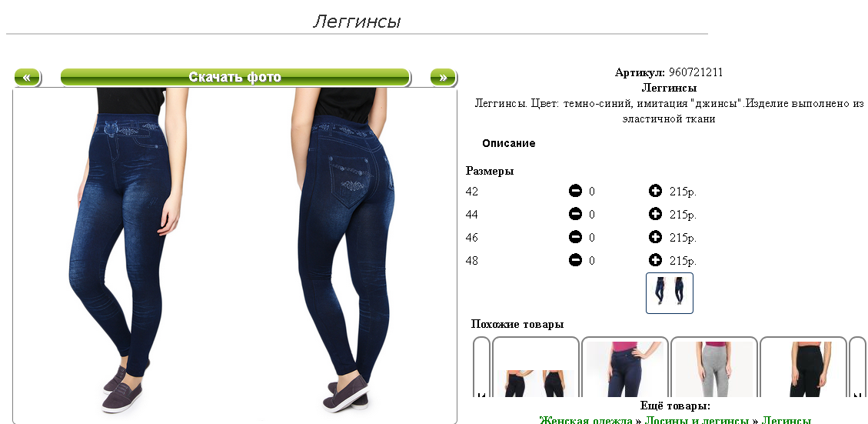Image resolution: width=868 pixels, height=424 pixels.
Task: Open the Описание section
Action: point(509,143)
